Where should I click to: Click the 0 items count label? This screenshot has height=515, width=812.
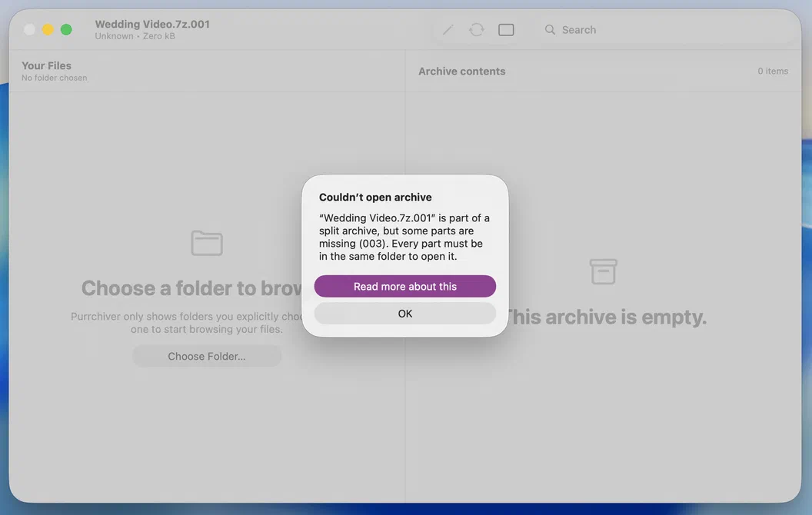[x=773, y=71]
